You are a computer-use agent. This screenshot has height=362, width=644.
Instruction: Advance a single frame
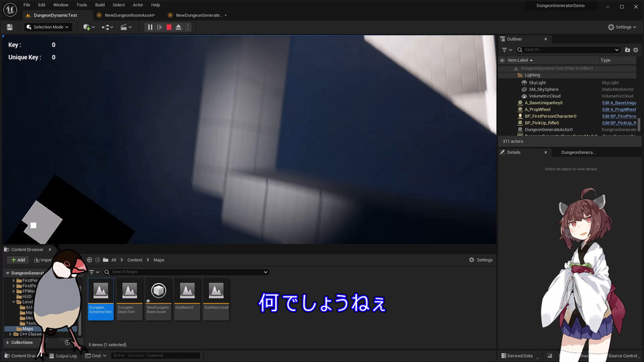[x=160, y=27]
